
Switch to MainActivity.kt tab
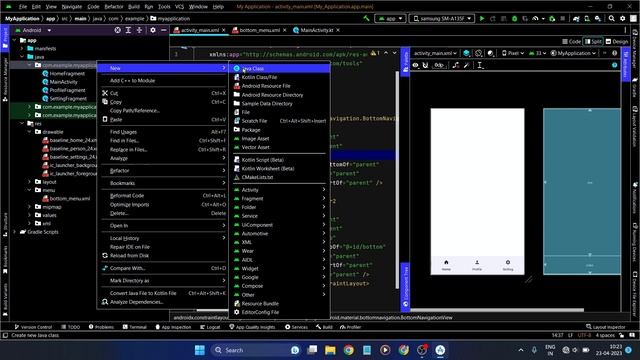tap(316, 30)
